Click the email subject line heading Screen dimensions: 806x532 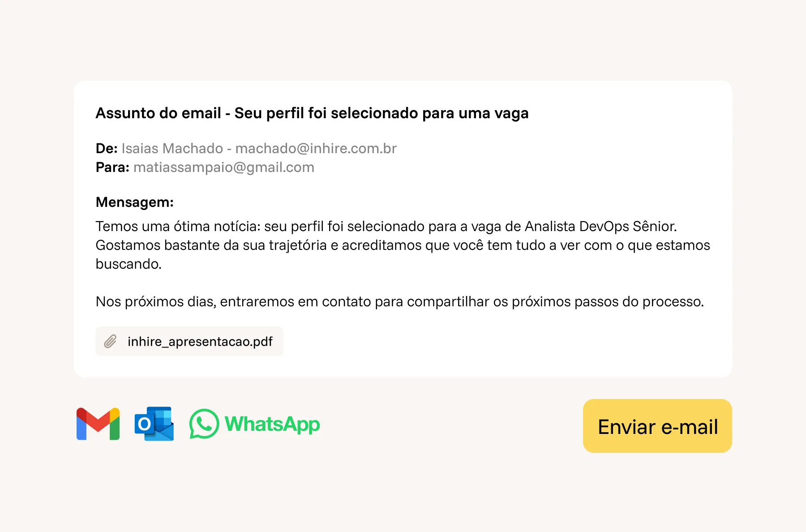click(312, 113)
